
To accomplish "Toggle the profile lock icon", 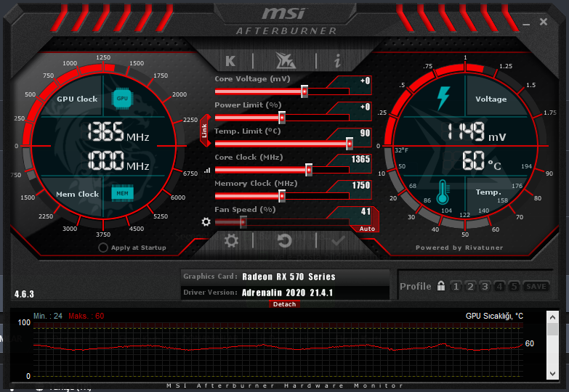I will (x=441, y=286).
